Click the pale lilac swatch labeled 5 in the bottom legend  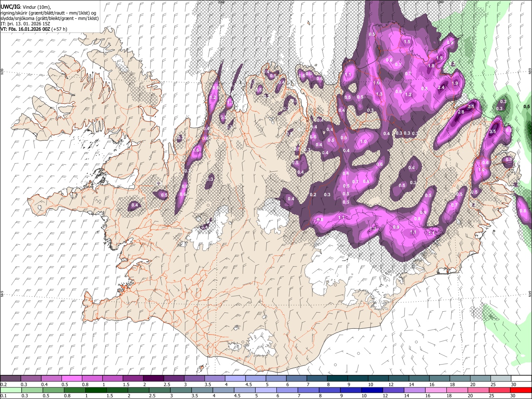coord(266,390)
